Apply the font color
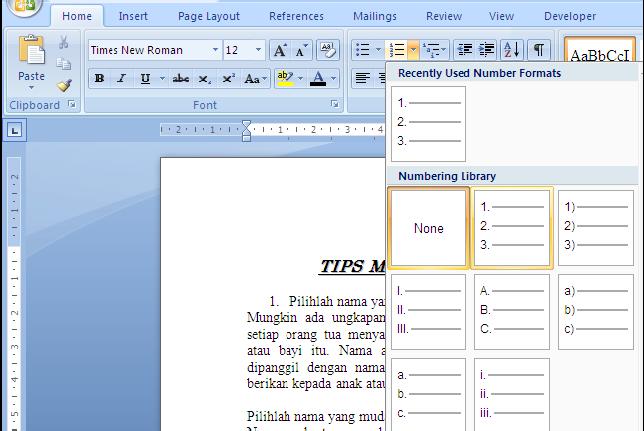Image resolution: width=644 pixels, height=431 pixels. [x=318, y=78]
